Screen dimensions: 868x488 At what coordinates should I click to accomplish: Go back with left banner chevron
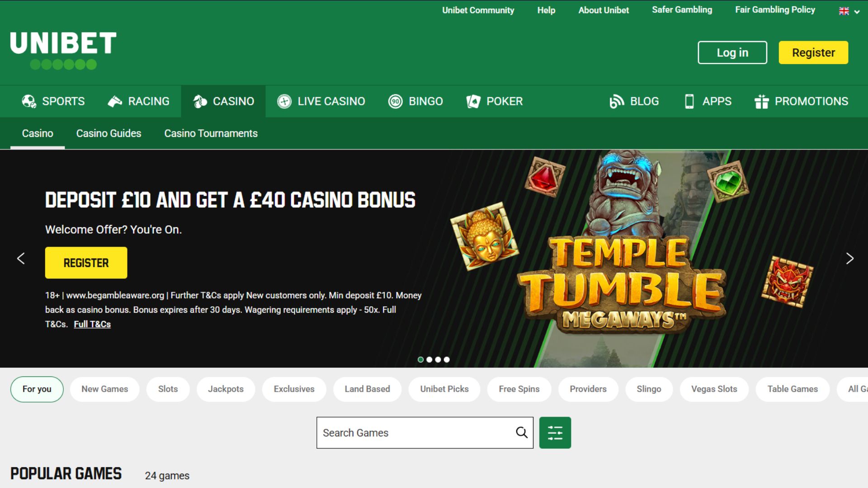tap(21, 258)
